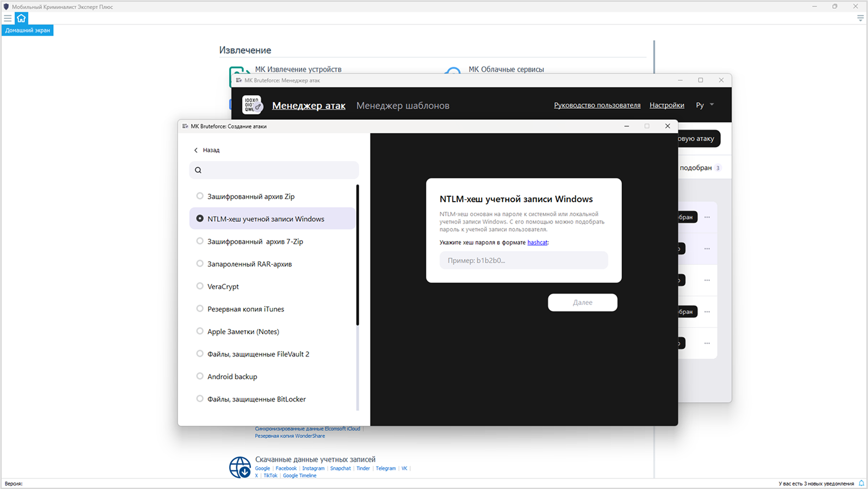The image size is (868, 489).
Task: Click the main window home screen scrollbar
Action: [x=654, y=258]
